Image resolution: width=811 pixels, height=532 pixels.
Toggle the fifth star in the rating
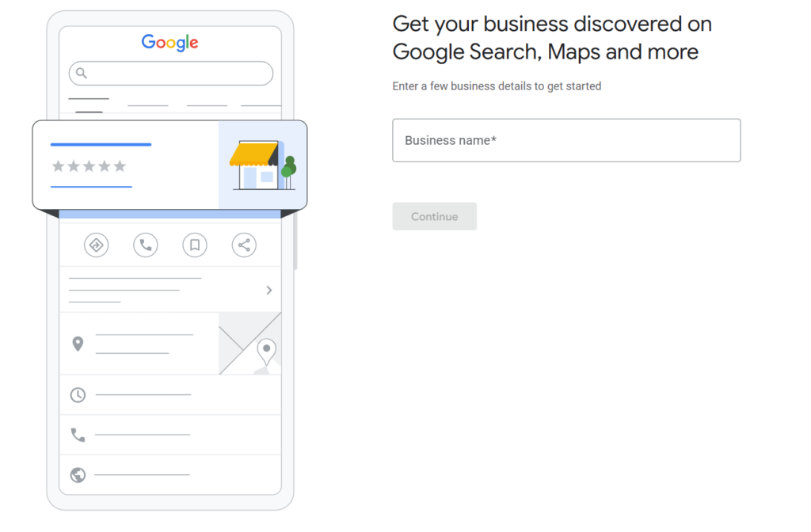point(120,166)
